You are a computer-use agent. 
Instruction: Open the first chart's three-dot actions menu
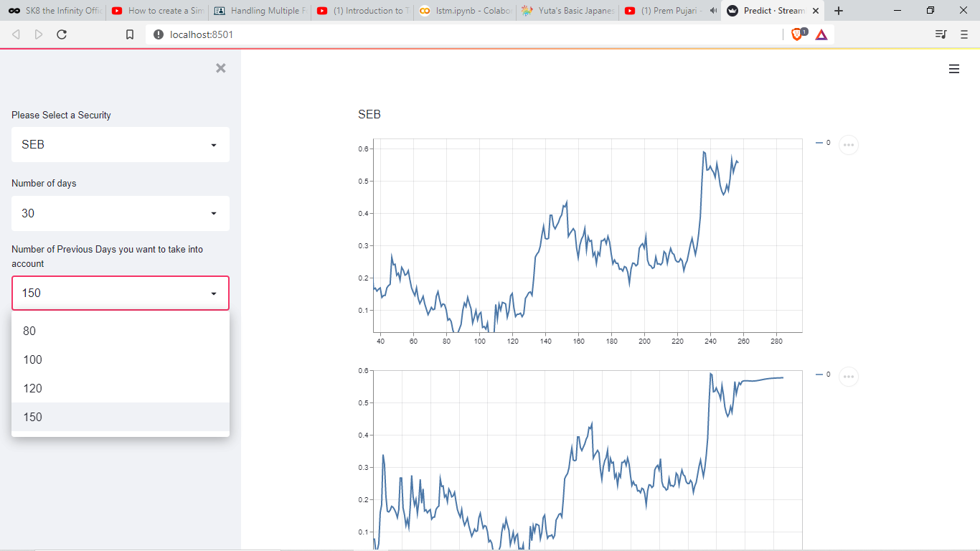point(849,145)
